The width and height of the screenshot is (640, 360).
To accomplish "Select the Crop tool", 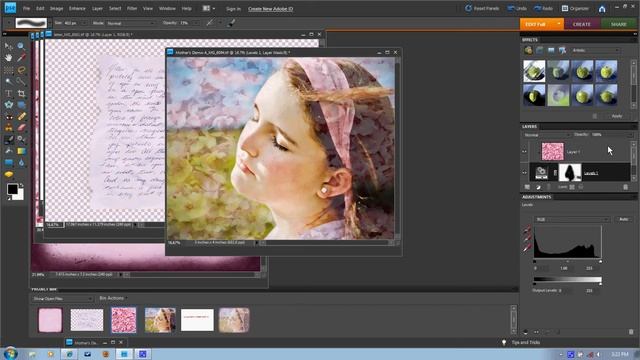I will pos(21,93).
